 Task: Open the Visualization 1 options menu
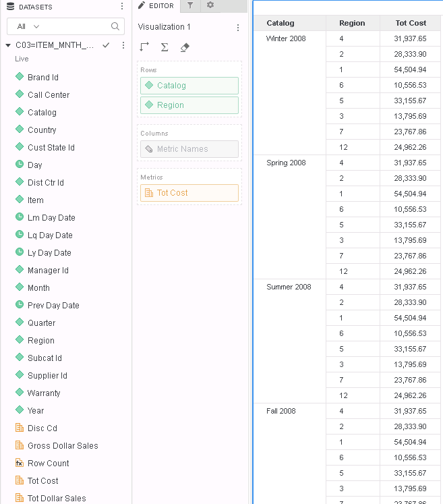238,28
